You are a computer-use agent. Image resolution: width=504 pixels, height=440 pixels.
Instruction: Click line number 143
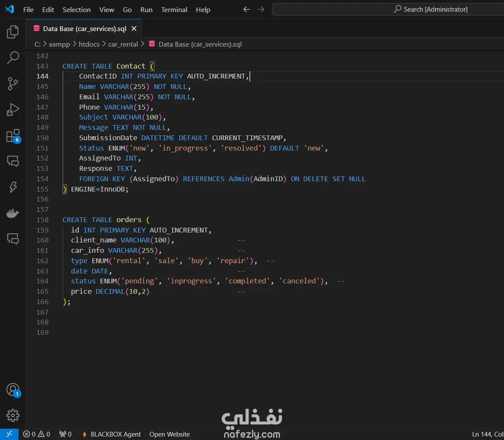click(42, 66)
